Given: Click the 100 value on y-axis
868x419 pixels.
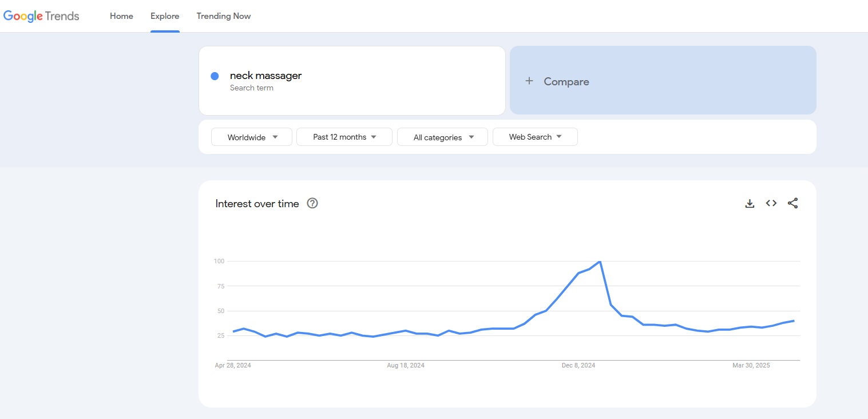Looking at the screenshot, I should tap(219, 261).
